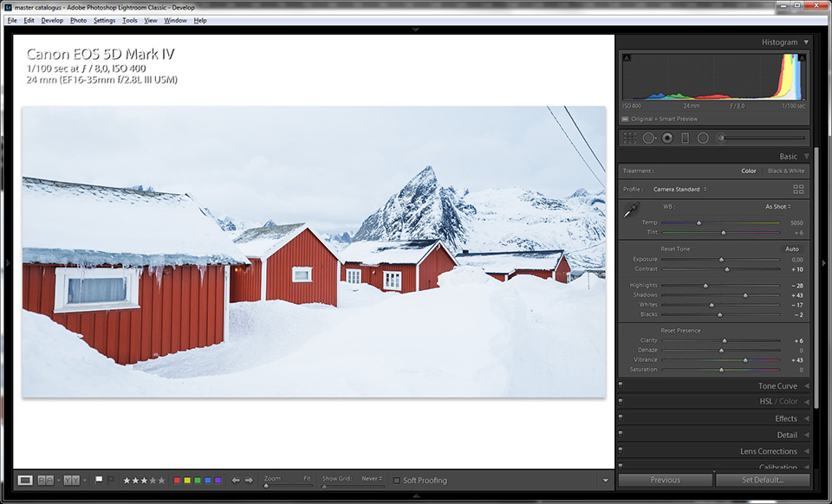Show highlight clipping in histogram
The width and height of the screenshot is (832, 504).
coord(802,57)
